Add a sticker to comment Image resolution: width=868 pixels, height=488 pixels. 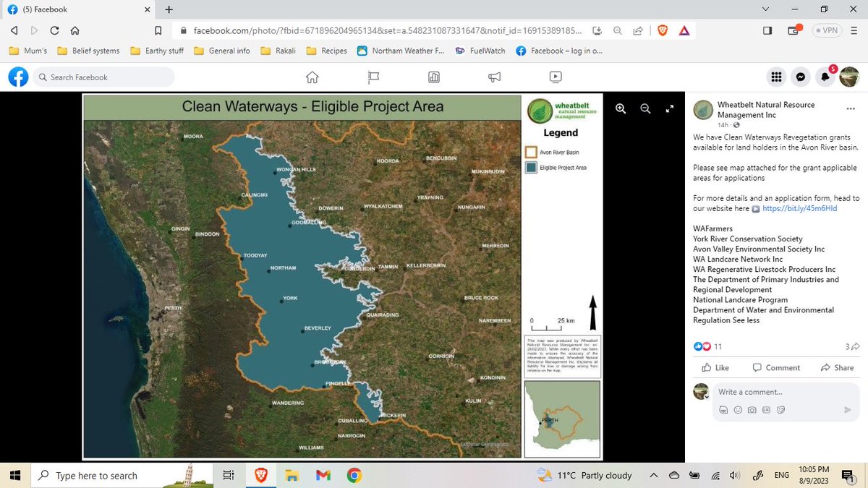781,409
